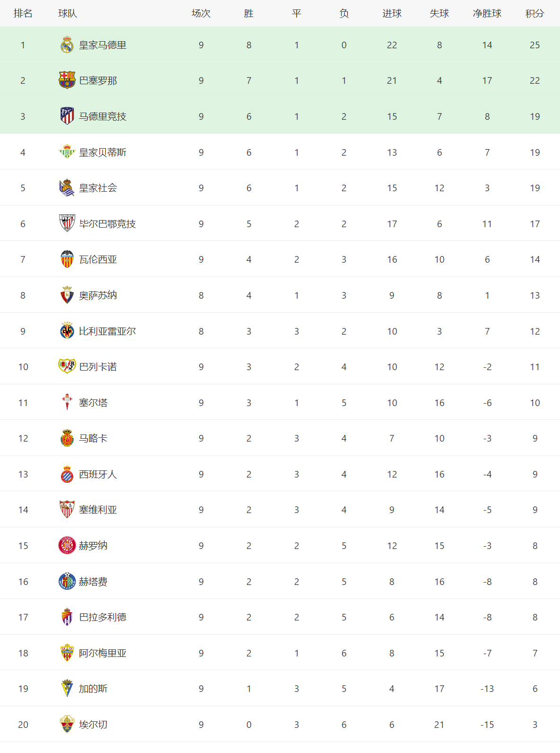Select the Atlético Madrid logo
The height and width of the screenshot is (753, 560).
pyautogui.click(x=67, y=116)
